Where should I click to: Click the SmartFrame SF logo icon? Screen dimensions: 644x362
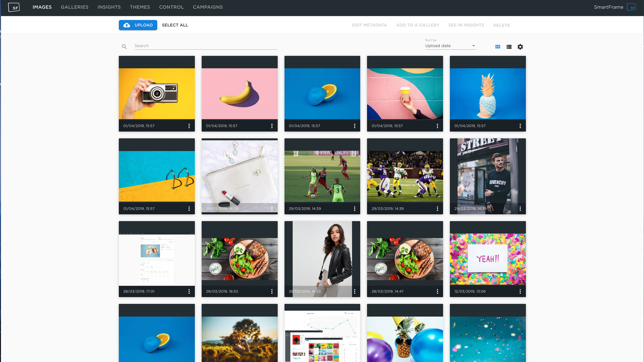tap(14, 7)
